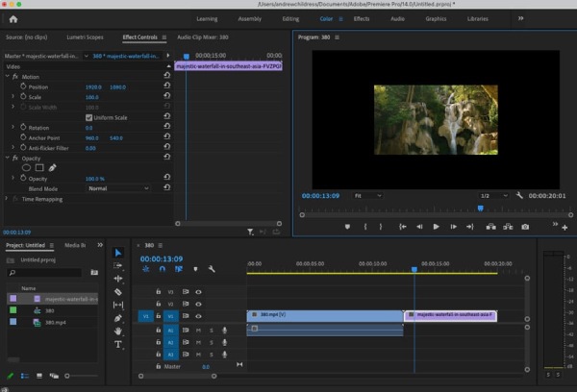Solo audio track A2
This screenshot has width=577, height=392.
pos(212,343)
